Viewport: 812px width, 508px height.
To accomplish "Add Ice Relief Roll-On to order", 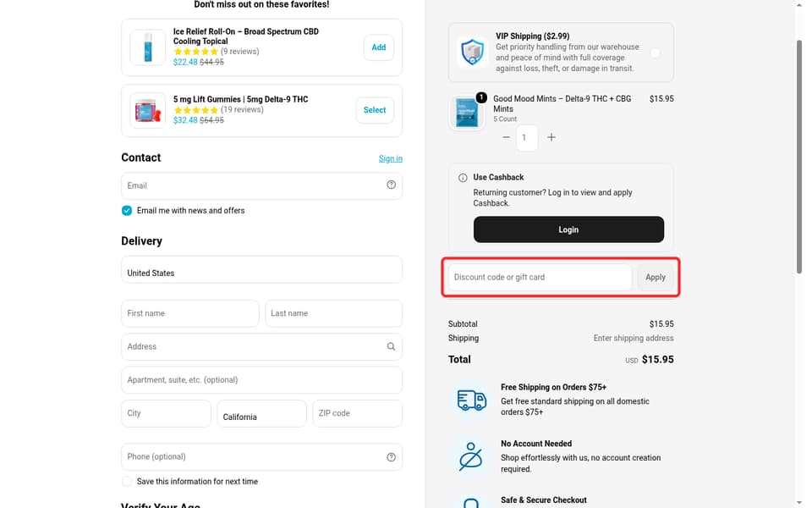I will (379, 47).
